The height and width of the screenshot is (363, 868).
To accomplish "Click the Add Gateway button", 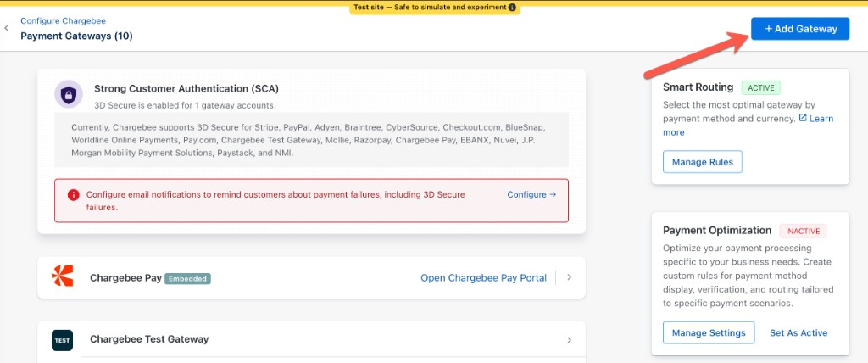I will point(800,29).
